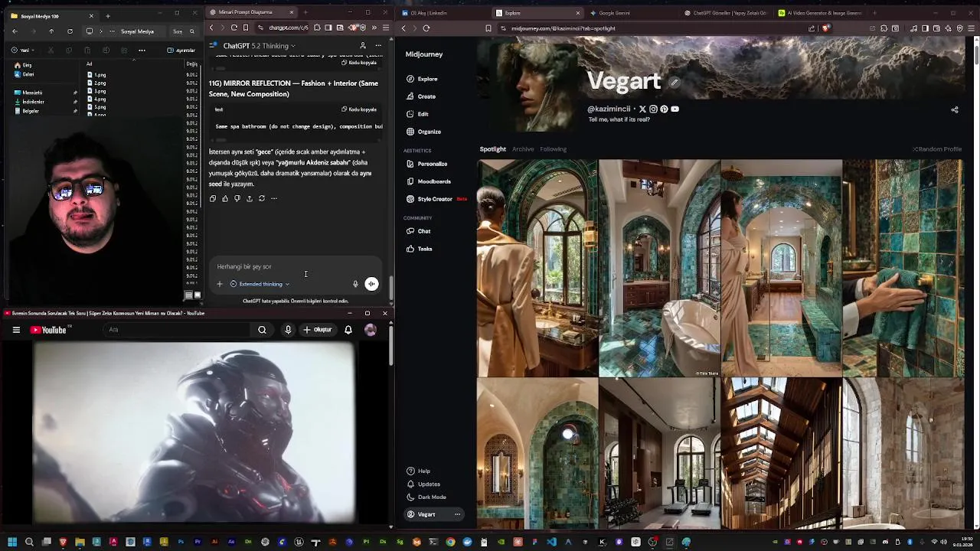Open Midjourney Updates
The width and height of the screenshot is (980, 551).
[x=423, y=484]
